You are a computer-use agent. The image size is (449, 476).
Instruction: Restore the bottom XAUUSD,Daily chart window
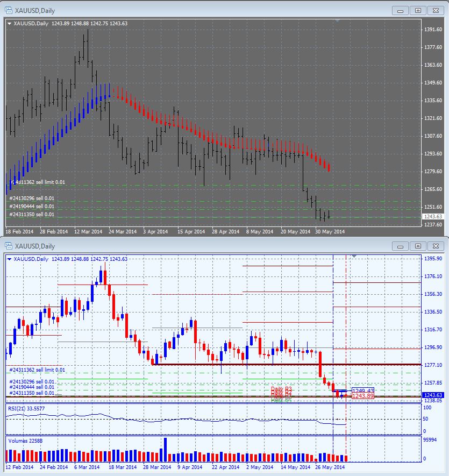418,246
